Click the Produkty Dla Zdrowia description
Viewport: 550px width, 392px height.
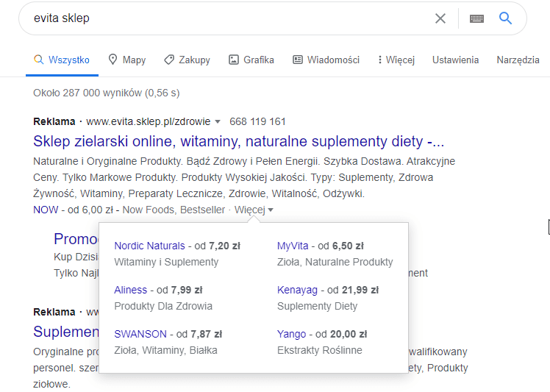[x=163, y=306]
